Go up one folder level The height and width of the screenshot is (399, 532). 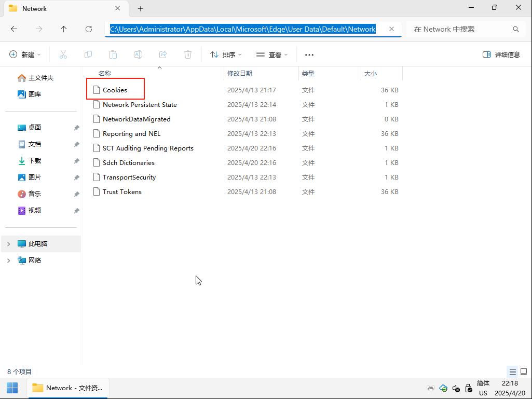click(64, 29)
